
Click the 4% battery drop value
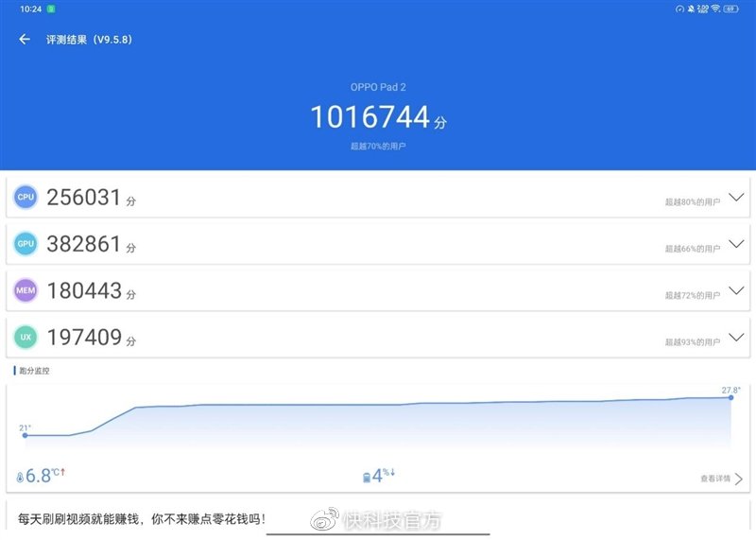(x=384, y=476)
